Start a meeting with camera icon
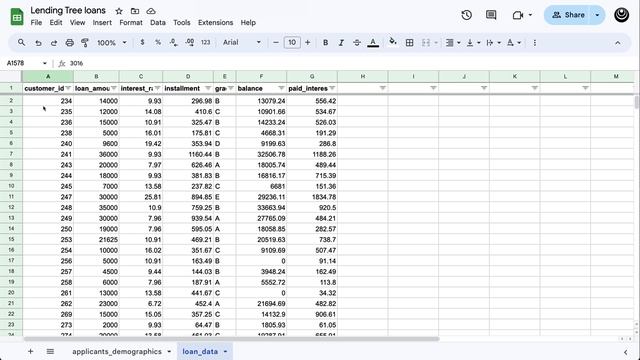640x360 pixels. (x=518, y=15)
